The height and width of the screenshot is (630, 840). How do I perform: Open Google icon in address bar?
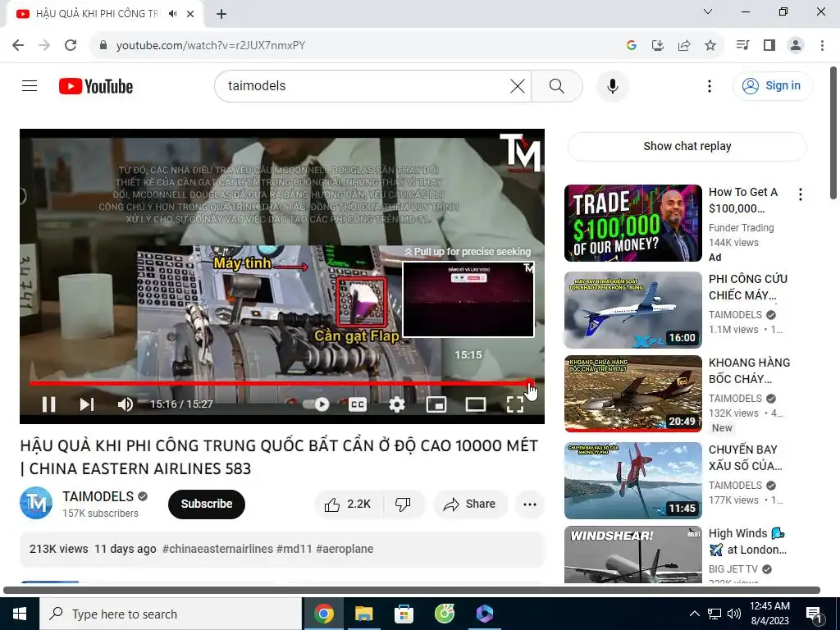pos(632,45)
